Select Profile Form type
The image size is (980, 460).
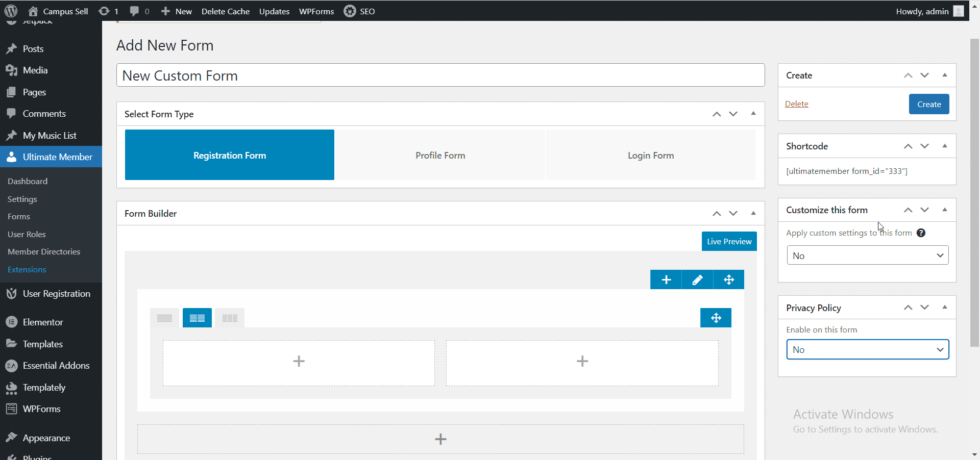(x=440, y=155)
